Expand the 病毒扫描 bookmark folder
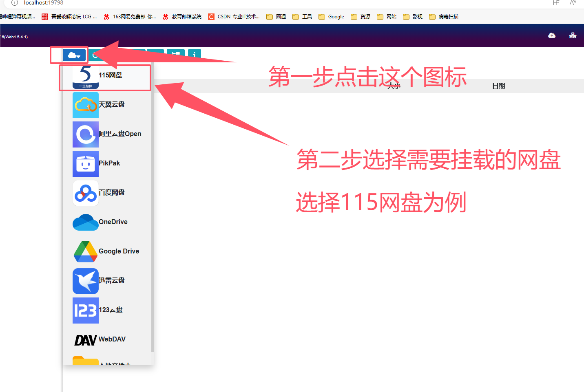The image size is (584, 392). (x=444, y=17)
